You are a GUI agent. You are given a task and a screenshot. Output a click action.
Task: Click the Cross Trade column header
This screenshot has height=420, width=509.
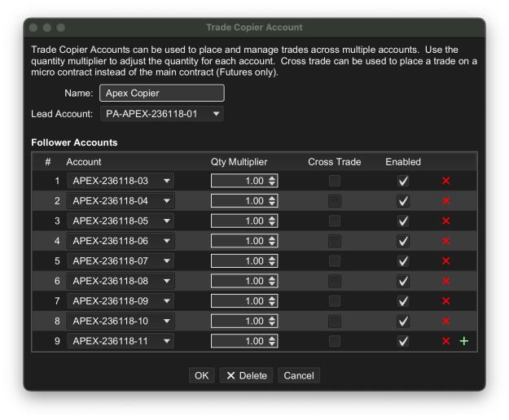click(x=335, y=162)
